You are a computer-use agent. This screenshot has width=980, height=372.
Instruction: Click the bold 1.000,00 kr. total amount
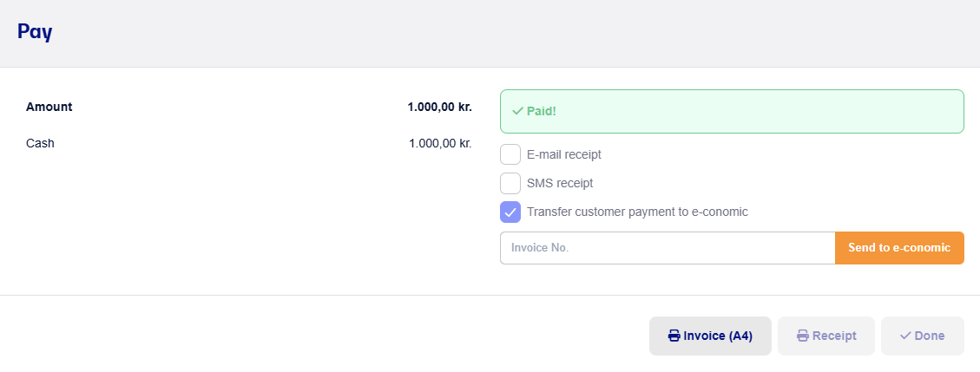pyautogui.click(x=440, y=107)
